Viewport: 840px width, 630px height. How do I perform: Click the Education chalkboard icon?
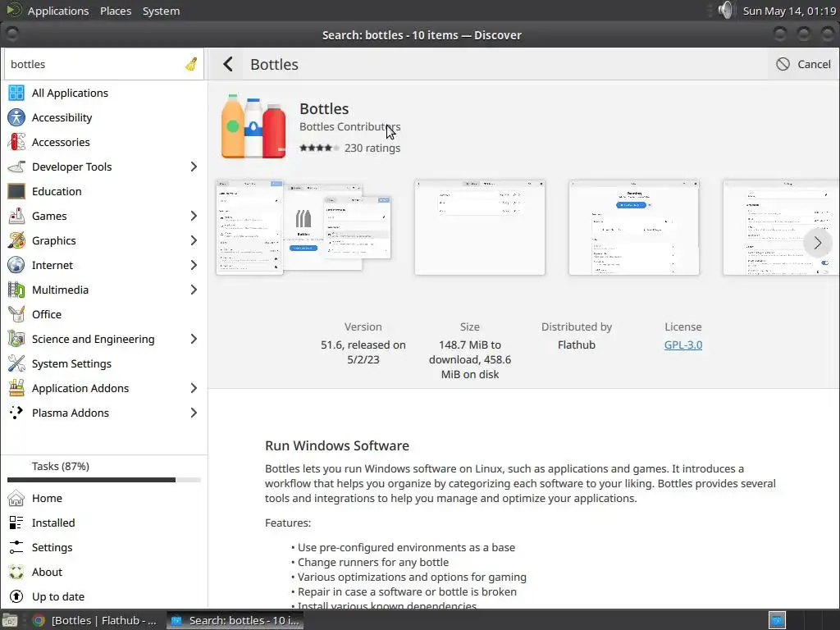(16, 191)
